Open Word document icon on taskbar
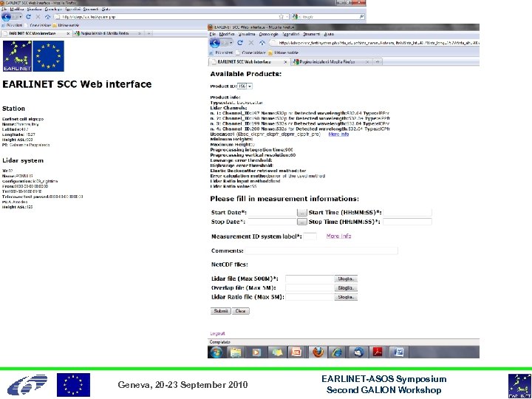Screen dimensions: 532x399 click(x=399, y=352)
